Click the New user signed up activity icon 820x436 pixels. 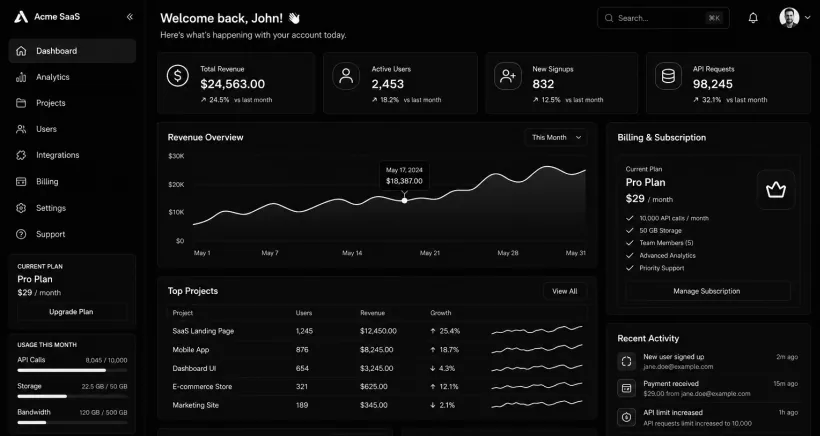click(627, 361)
